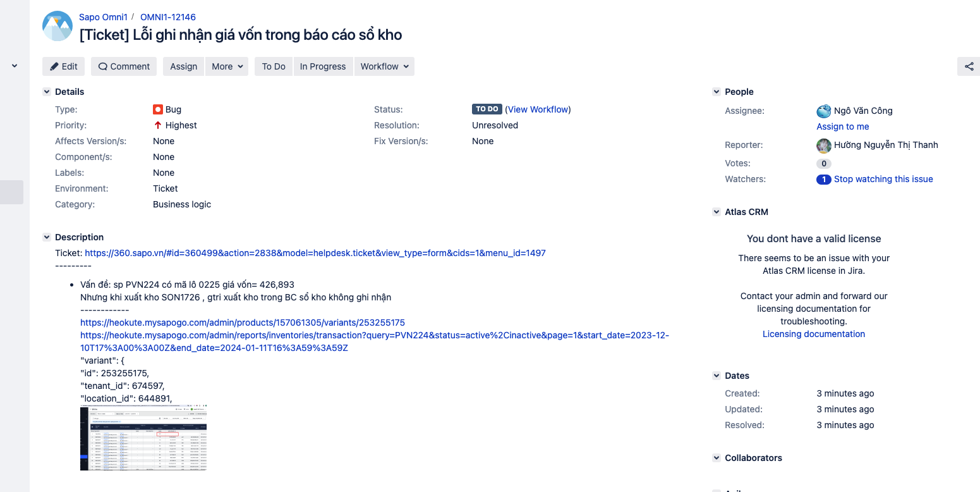
Task: Click the View Workflow link
Action: point(538,109)
